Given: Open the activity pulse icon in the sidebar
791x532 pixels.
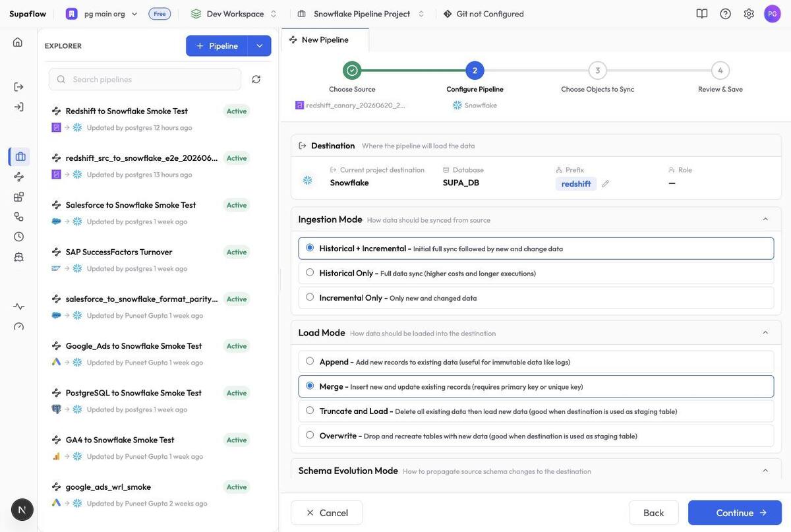Looking at the screenshot, I should click(18, 307).
